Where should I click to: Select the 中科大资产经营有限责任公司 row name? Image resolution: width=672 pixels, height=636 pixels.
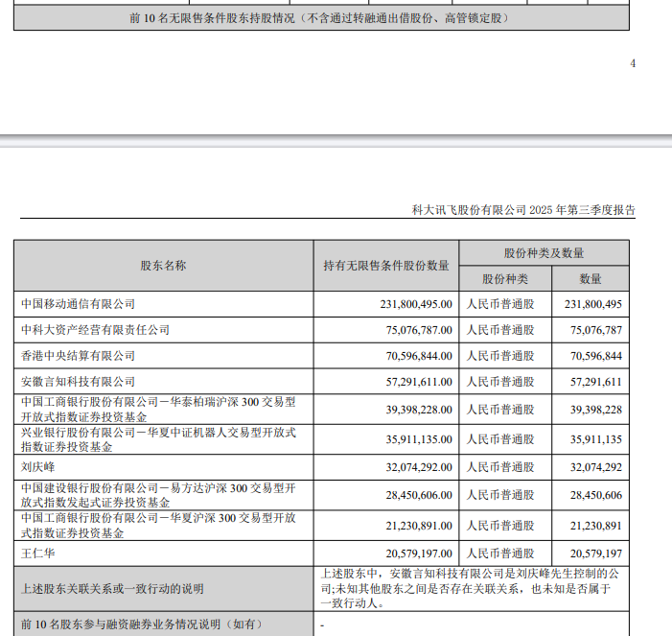(95, 330)
